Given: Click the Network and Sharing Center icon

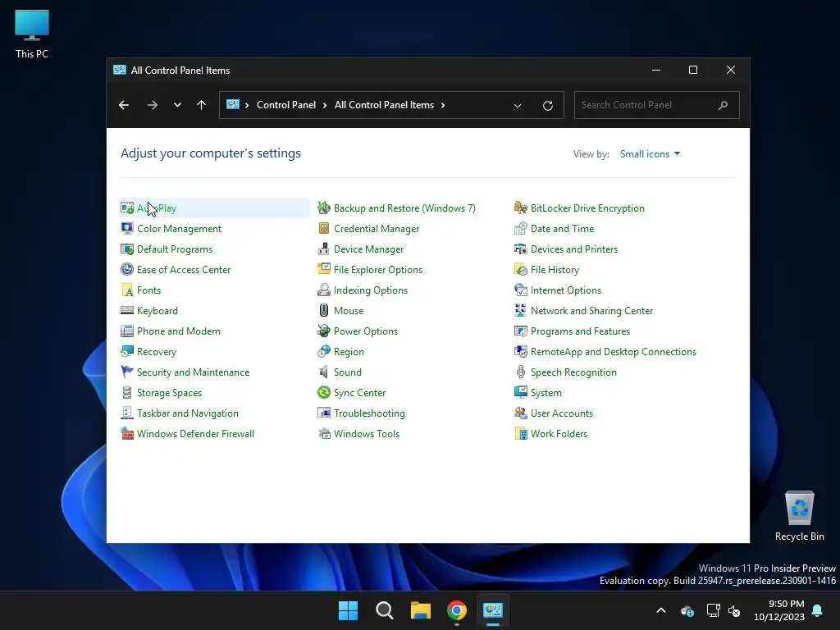Looking at the screenshot, I should click(520, 311).
